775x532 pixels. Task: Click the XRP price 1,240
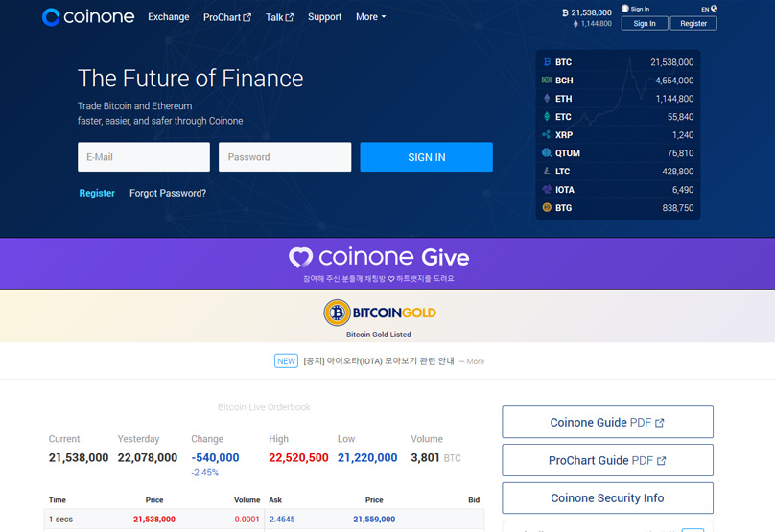click(x=683, y=135)
